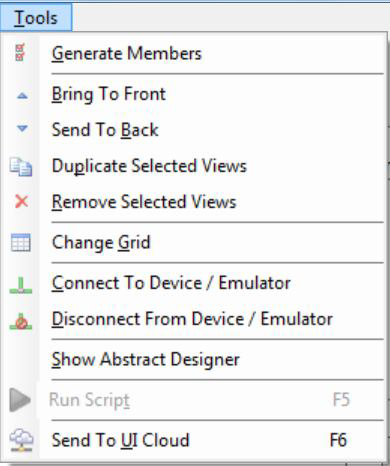Image resolution: width=390 pixels, height=466 pixels.
Task: Click the Bring To Front up-arrow icon
Action: (x=22, y=96)
